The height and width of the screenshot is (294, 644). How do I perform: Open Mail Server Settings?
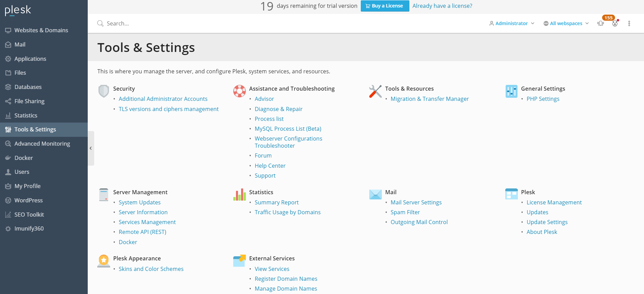coord(416,202)
